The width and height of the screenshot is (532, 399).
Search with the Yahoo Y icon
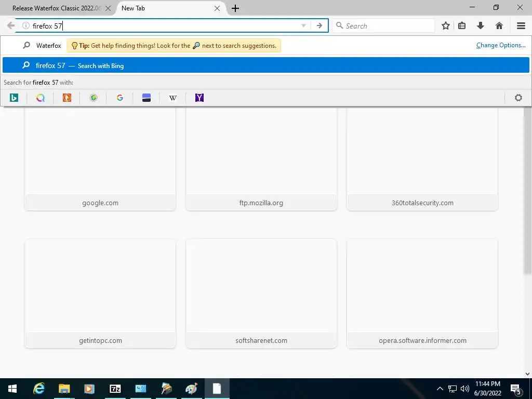[x=199, y=98]
